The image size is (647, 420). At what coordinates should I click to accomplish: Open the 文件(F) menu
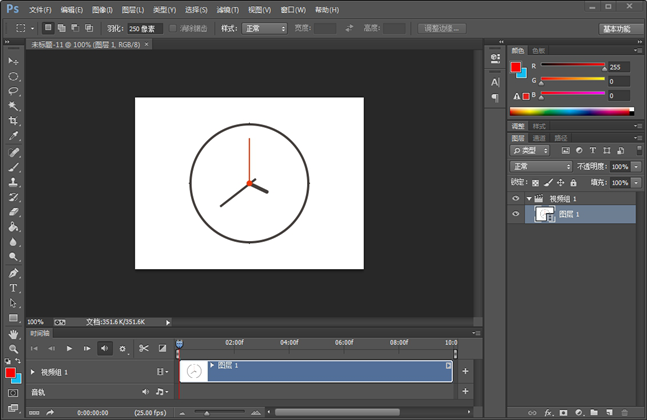(40, 9)
